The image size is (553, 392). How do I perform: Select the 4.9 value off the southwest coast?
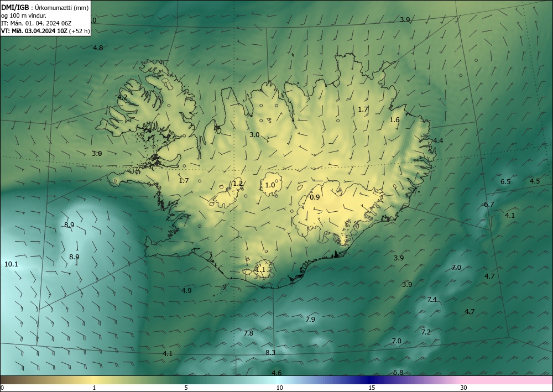click(x=186, y=291)
